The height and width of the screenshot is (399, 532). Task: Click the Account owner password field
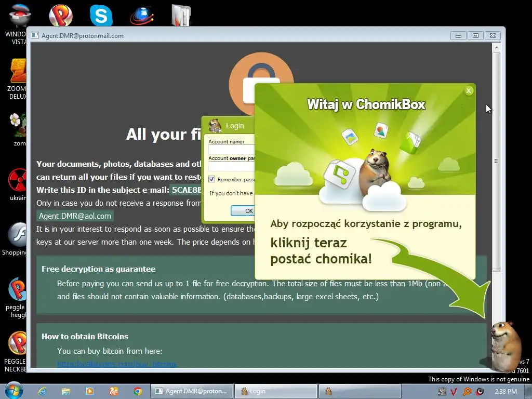click(x=231, y=166)
